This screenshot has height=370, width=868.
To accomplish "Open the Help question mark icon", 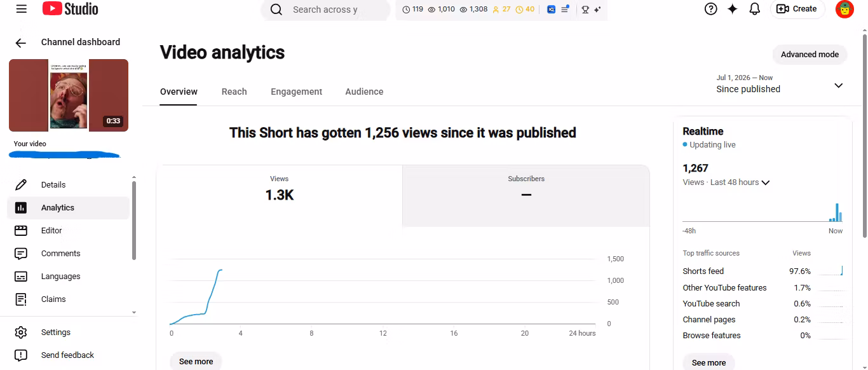I will click(711, 9).
